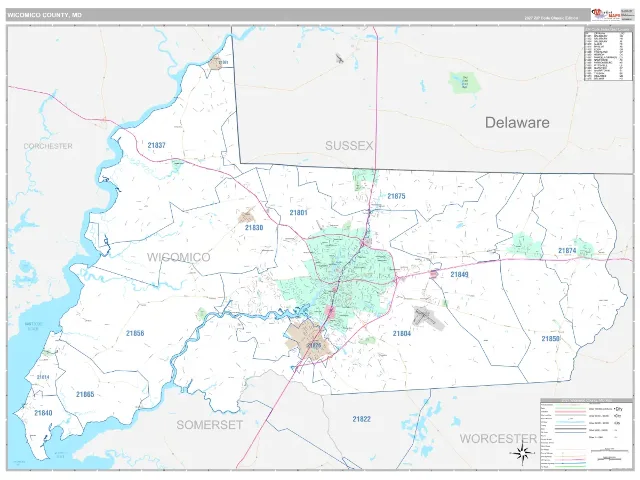Click the green park area in Delaware

coord(464,83)
